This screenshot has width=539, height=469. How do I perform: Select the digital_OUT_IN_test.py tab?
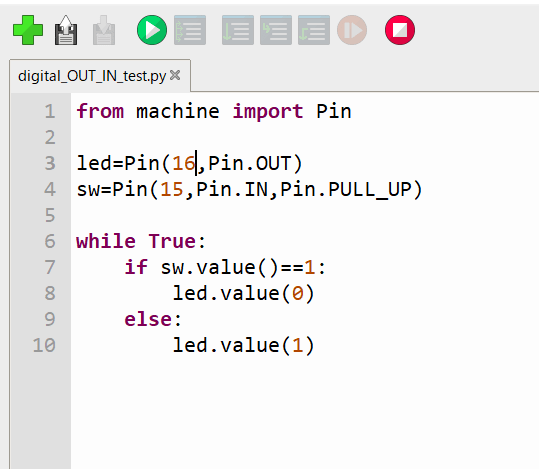(92, 76)
